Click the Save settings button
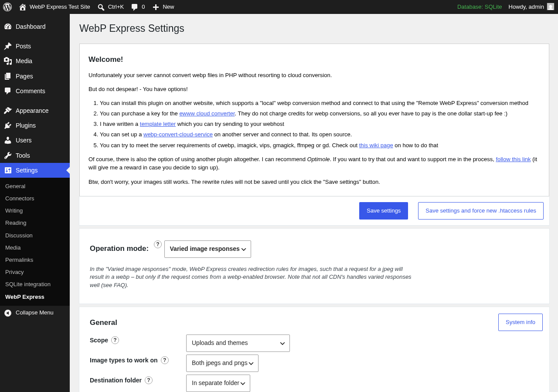558x392 pixels. click(x=384, y=211)
